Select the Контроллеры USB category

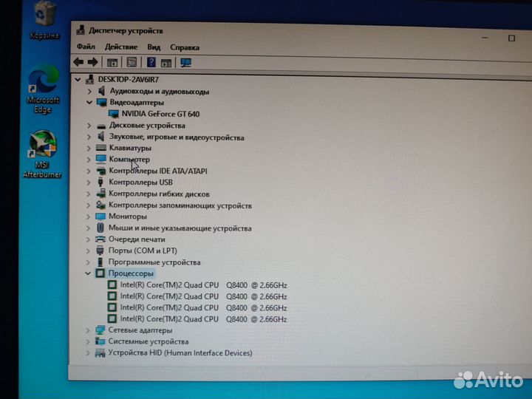click(x=140, y=183)
